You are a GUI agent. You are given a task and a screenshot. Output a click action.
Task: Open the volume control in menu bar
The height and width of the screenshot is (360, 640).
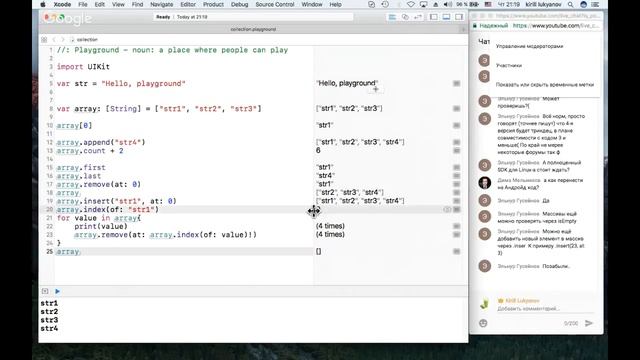coord(448,4)
